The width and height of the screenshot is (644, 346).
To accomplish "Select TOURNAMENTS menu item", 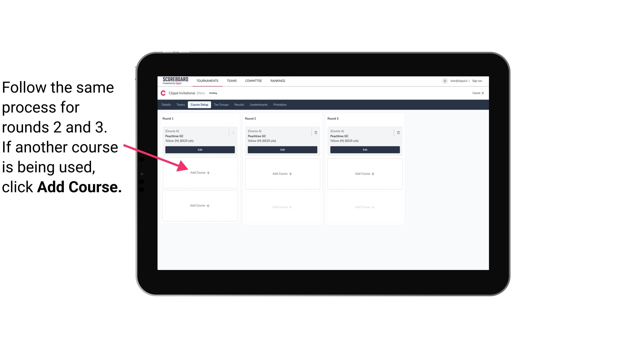I will [208, 80].
